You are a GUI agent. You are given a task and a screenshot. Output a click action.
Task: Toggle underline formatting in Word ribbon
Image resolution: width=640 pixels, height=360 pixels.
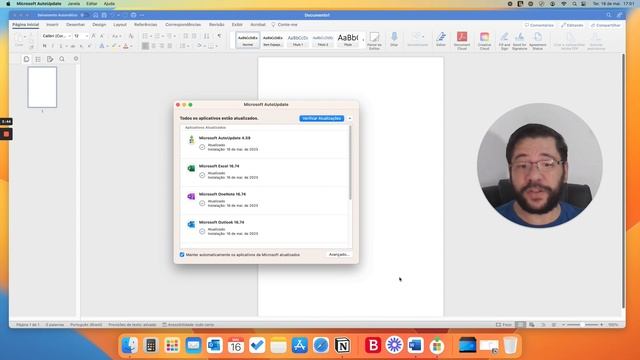click(61, 46)
